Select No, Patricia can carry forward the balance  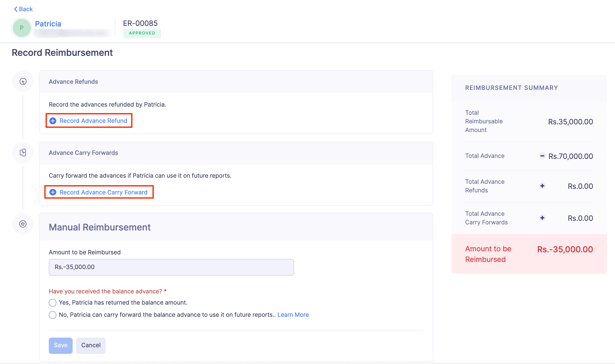(52, 315)
